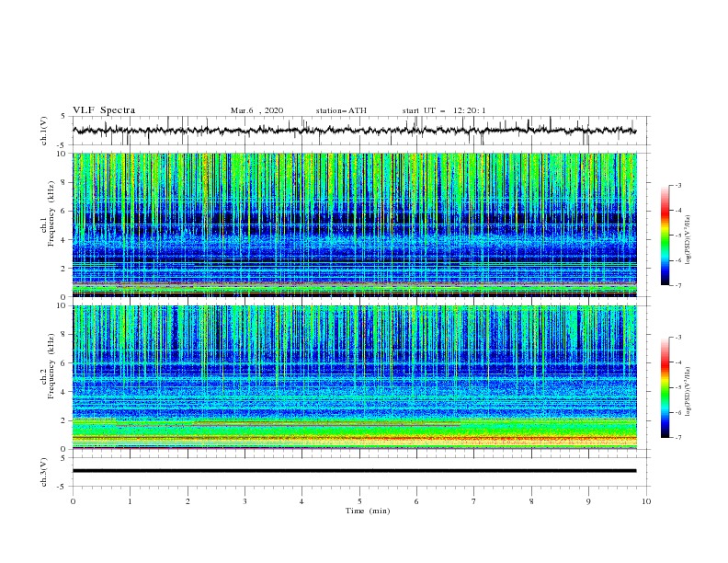Image resolution: width=728 pixels, height=563 pixels.
Task: Click the date 'Mar.6 , 2020'
Action: 256,110
